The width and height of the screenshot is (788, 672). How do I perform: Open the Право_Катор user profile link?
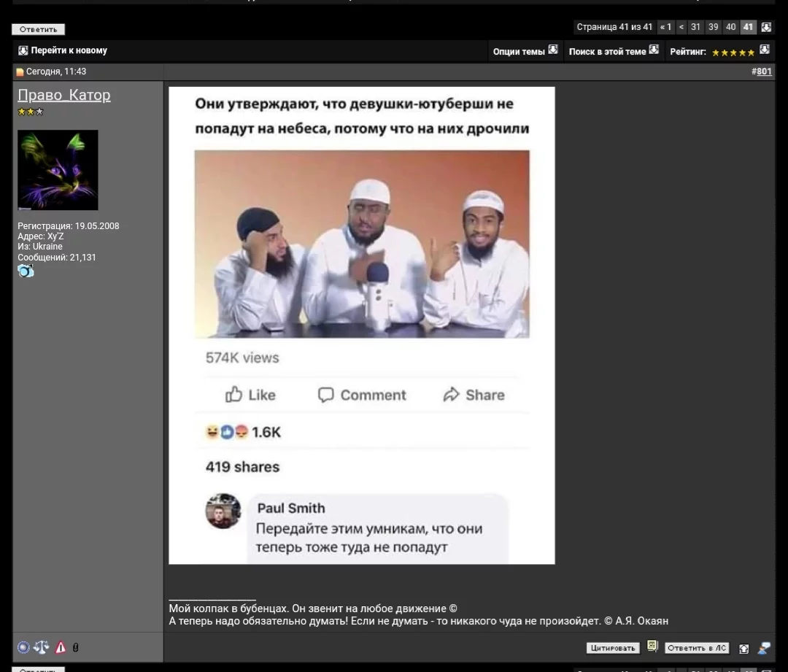64,95
